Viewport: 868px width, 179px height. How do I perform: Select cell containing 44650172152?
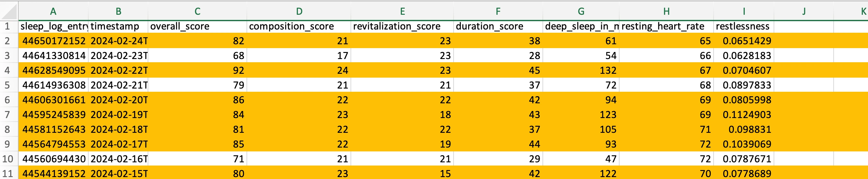(53, 41)
